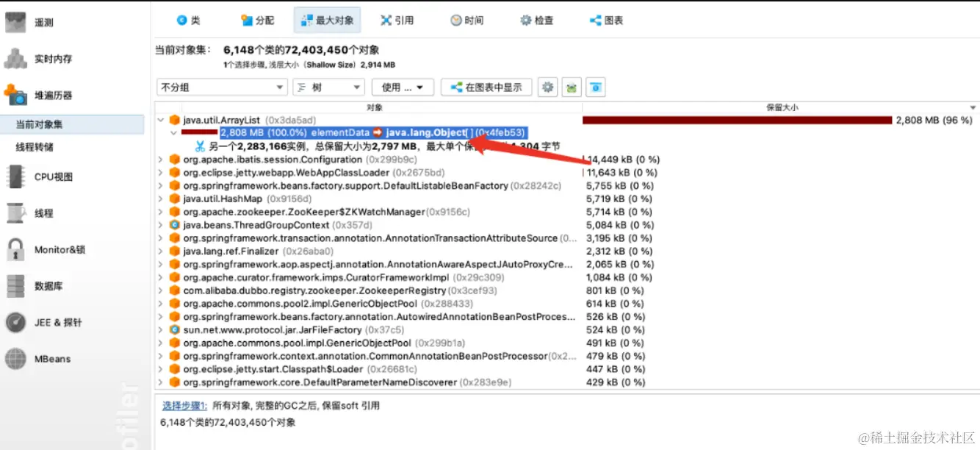Click the 在图表中显示 show in graph button

[486, 87]
